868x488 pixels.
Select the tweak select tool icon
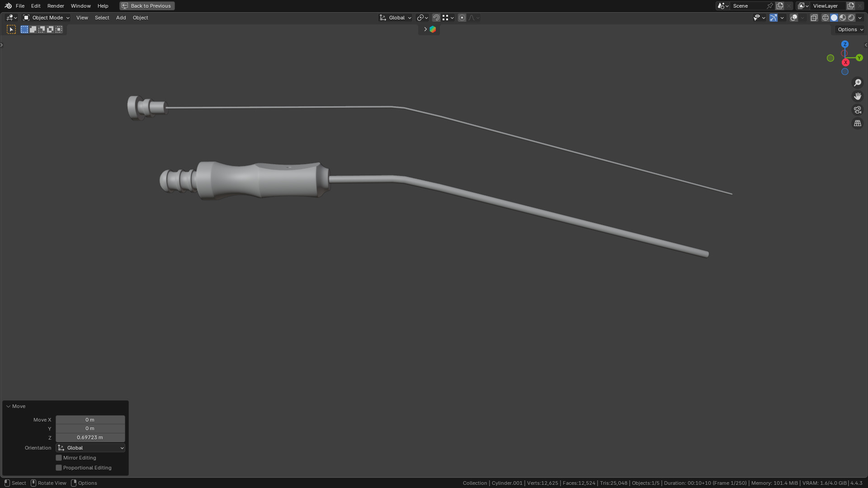(x=11, y=29)
